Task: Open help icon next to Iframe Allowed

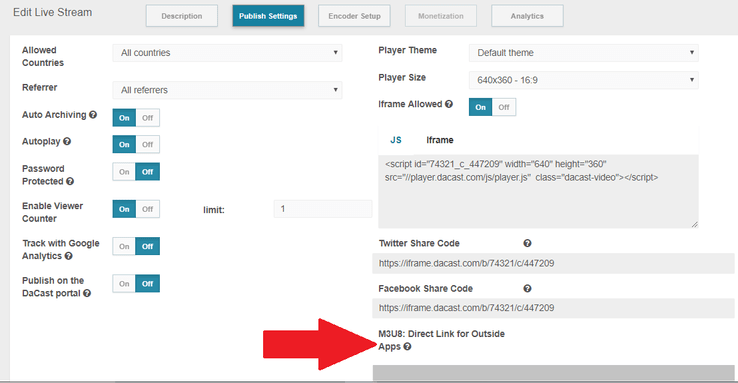Action: [449, 104]
